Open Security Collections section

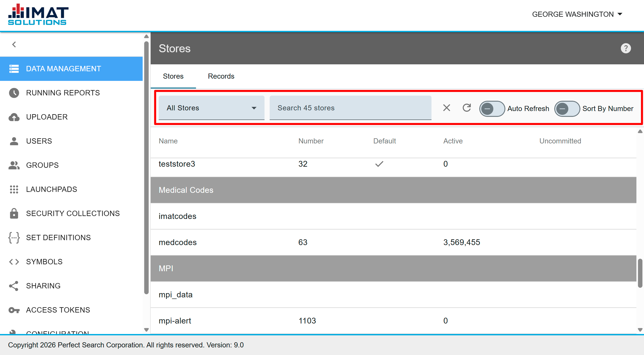point(71,213)
